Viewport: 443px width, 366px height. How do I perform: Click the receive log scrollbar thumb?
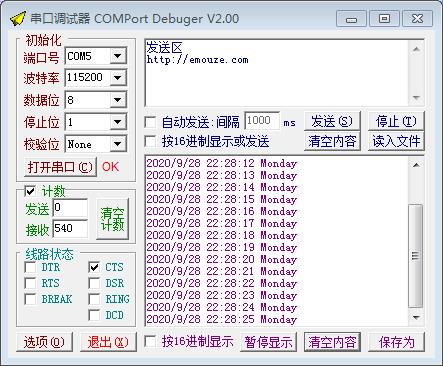point(416,256)
